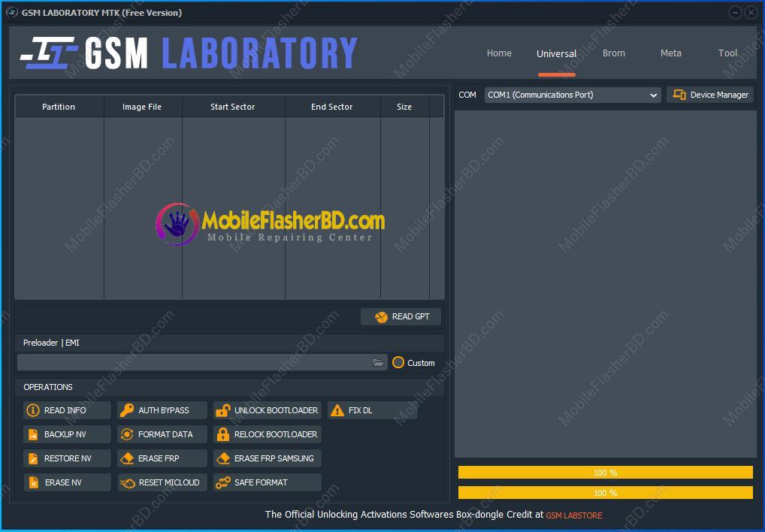The width and height of the screenshot is (765, 532).
Task: Click Device Manager button label
Action: coord(719,95)
